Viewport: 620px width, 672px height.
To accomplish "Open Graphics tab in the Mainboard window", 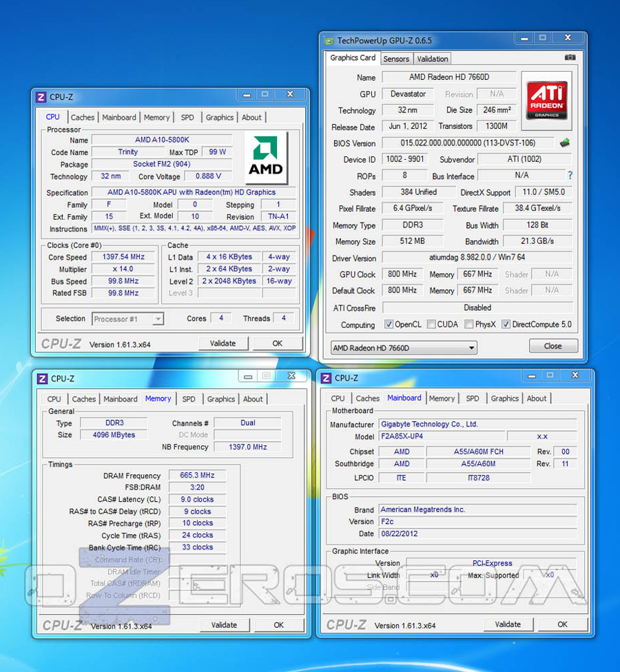I will (x=505, y=398).
